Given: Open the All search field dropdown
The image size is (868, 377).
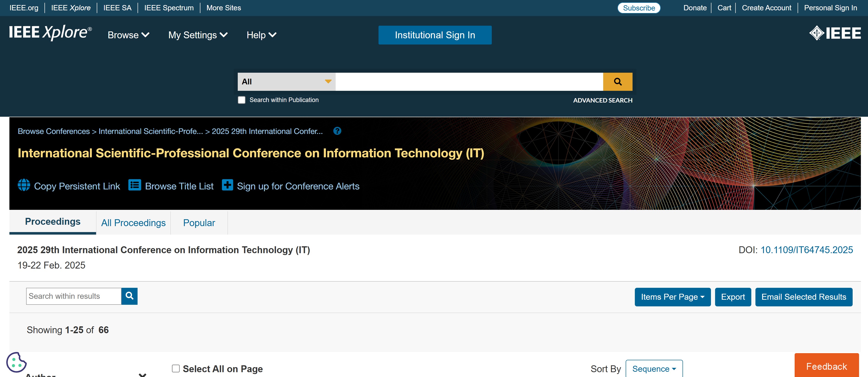Looking at the screenshot, I should [x=286, y=82].
